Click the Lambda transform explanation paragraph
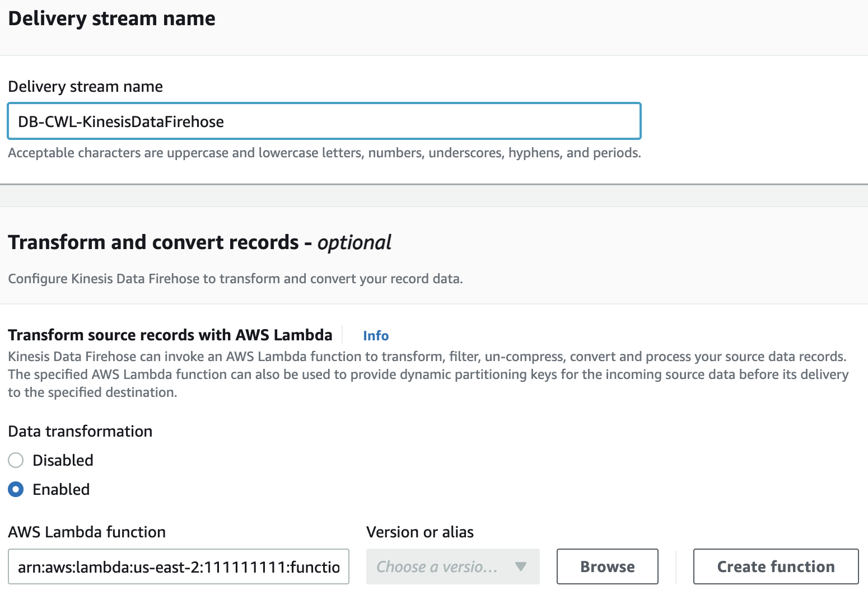The width and height of the screenshot is (868, 590). pyautogui.click(x=428, y=374)
